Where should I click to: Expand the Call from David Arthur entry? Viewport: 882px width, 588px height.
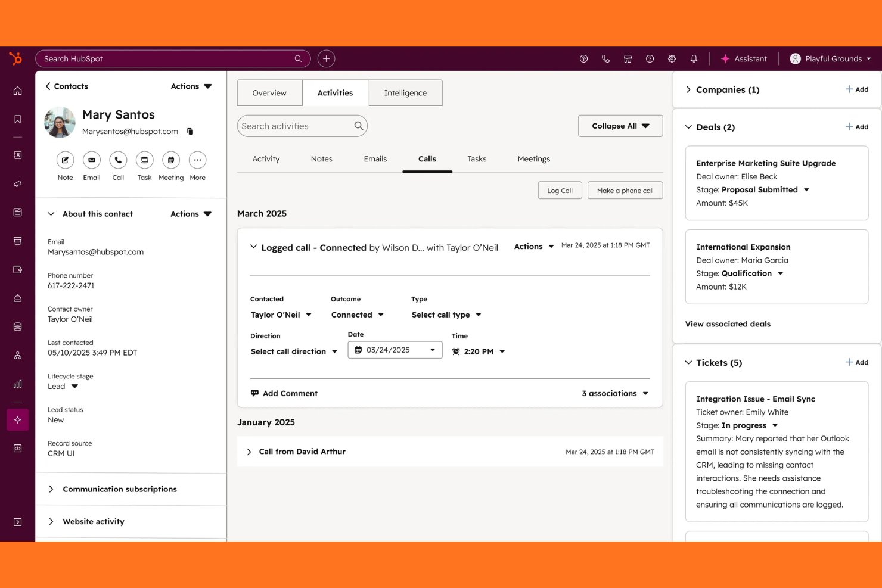click(249, 452)
